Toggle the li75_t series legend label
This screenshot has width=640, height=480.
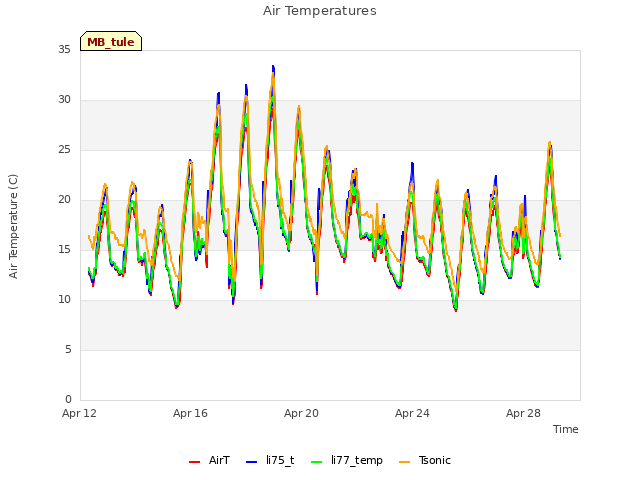click(x=280, y=460)
